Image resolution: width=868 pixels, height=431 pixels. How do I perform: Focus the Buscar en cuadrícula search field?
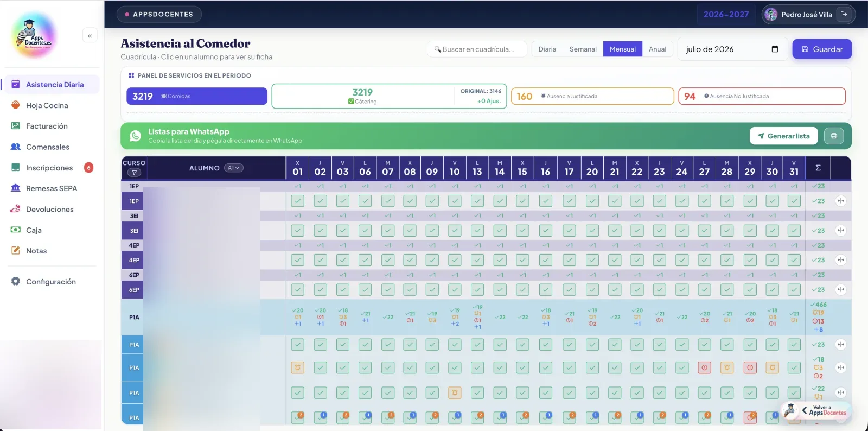(x=477, y=49)
